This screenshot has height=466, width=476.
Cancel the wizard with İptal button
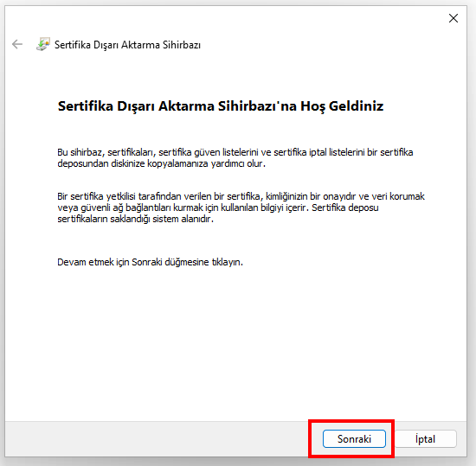[x=425, y=438]
